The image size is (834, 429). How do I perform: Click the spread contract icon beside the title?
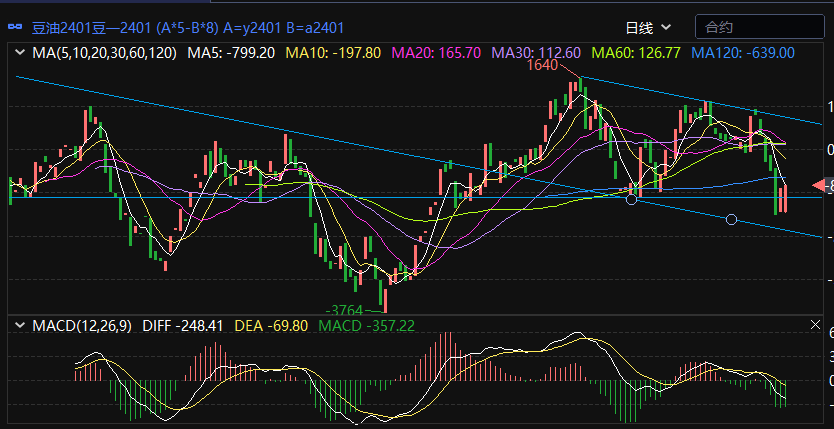tap(14, 27)
